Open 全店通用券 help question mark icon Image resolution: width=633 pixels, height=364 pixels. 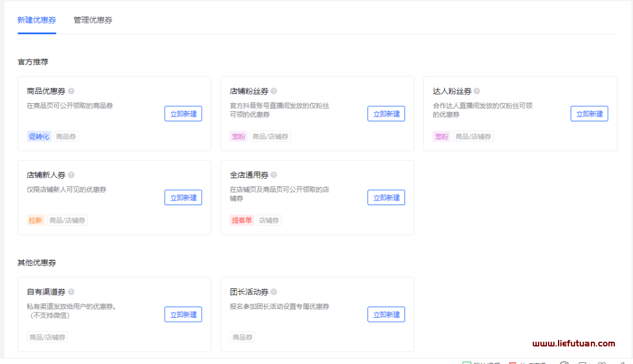tap(274, 174)
